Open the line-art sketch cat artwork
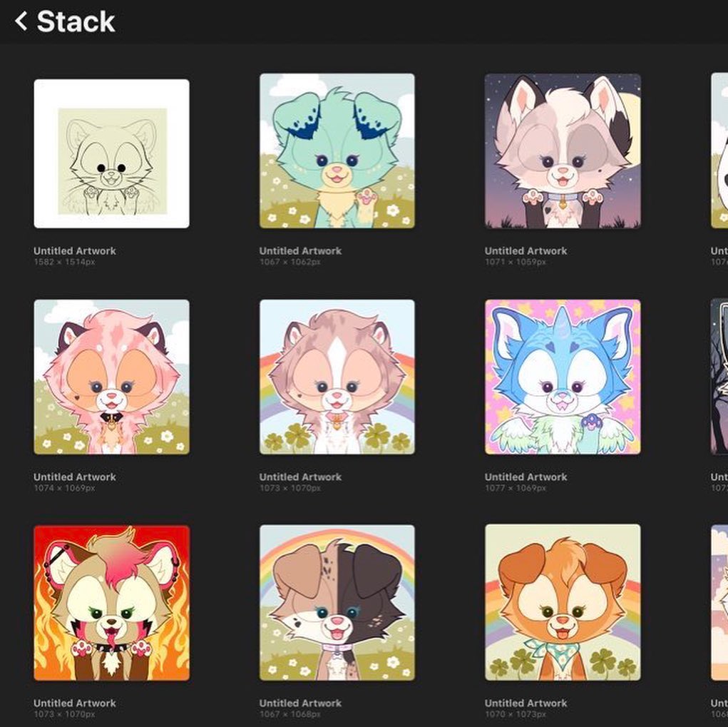 pyautogui.click(x=111, y=153)
